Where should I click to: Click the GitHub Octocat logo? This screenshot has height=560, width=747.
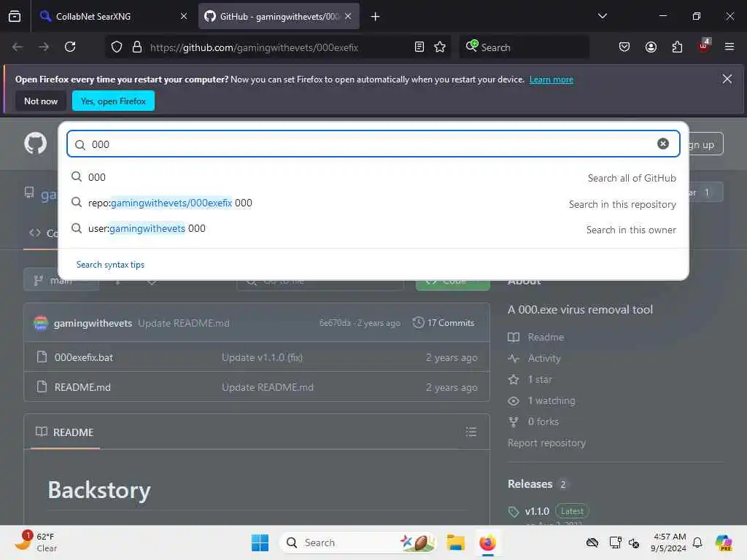tap(36, 144)
